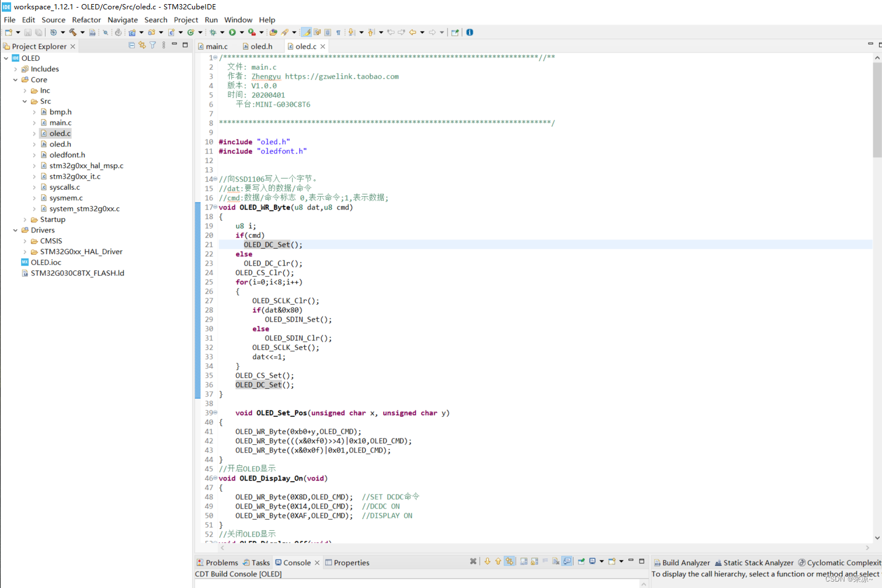Open dropdown arrow next to Build hammer
882x588 pixels.
pyautogui.click(x=82, y=32)
